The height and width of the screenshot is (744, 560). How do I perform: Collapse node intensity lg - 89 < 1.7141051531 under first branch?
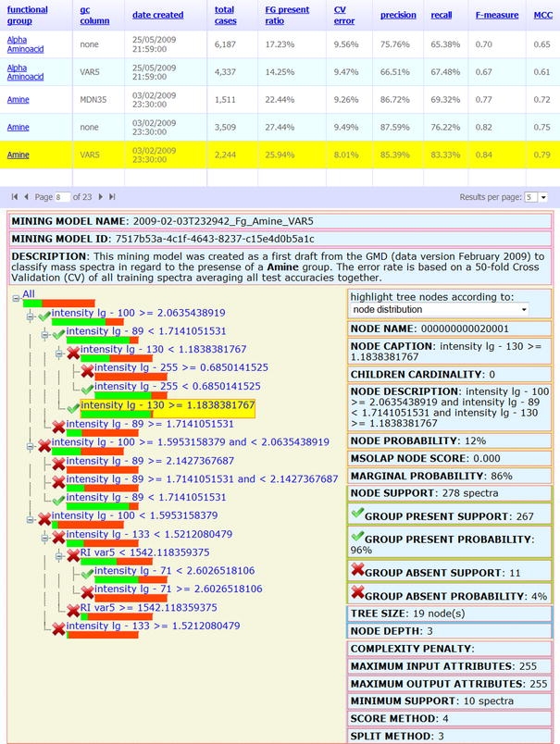45,335
